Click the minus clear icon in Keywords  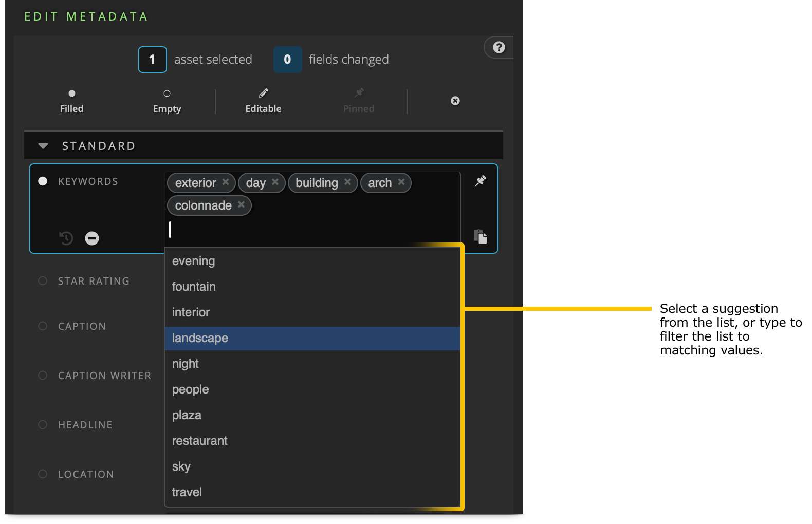92,238
